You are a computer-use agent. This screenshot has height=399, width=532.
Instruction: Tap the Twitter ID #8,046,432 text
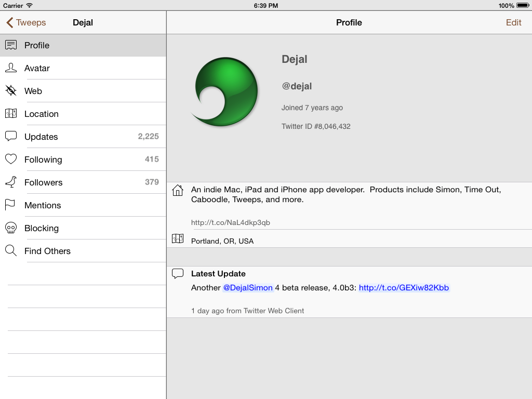click(x=316, y=126)
